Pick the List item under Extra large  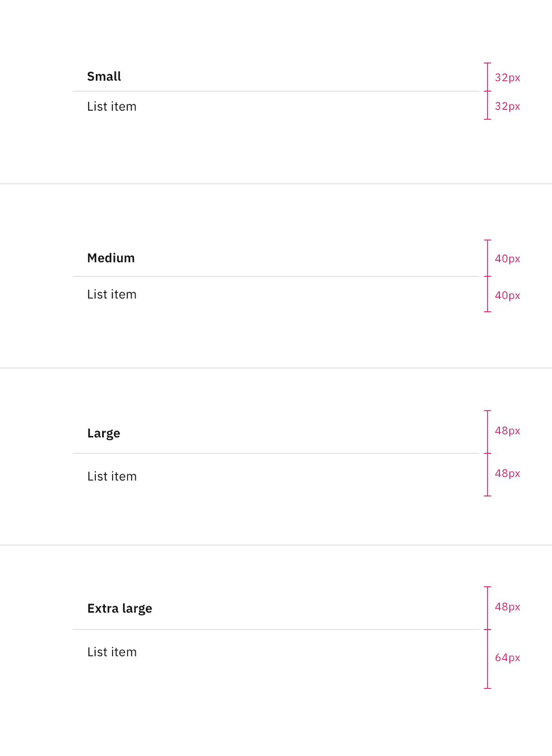(x=112, y=652)
